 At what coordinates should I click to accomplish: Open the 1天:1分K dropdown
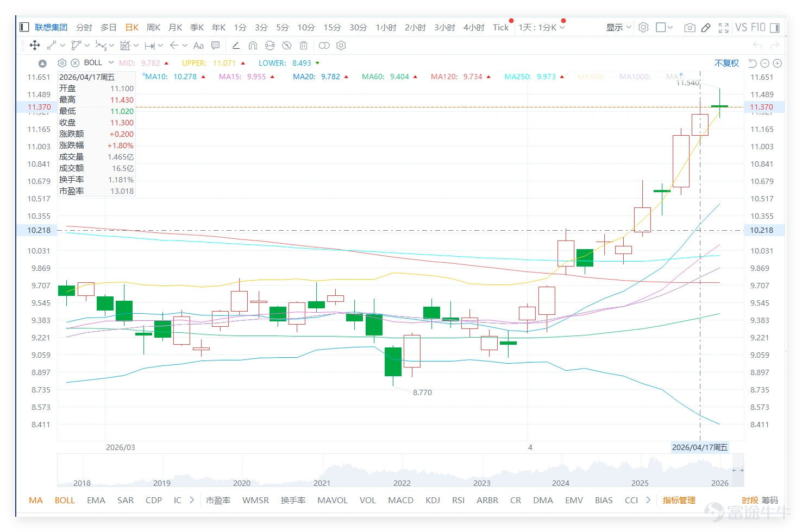coord(541,27)
